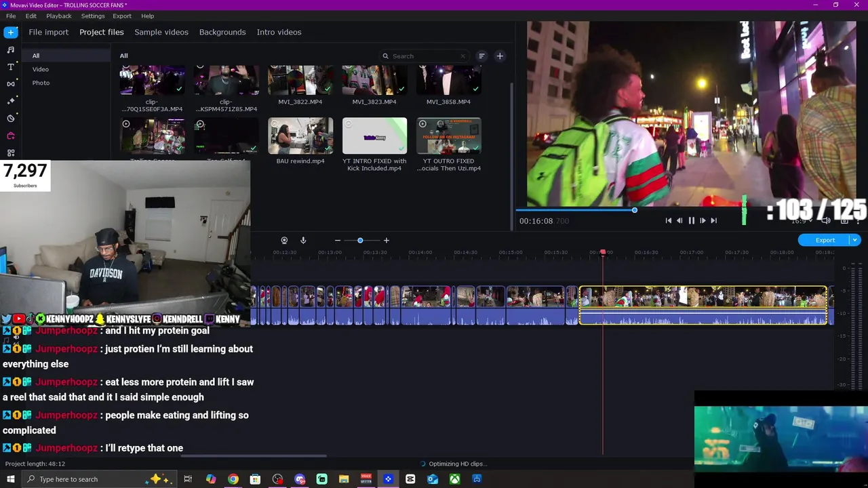Open the Transitions panel in sidebar
Screen dimensions: 868x488
pos(11,83)
